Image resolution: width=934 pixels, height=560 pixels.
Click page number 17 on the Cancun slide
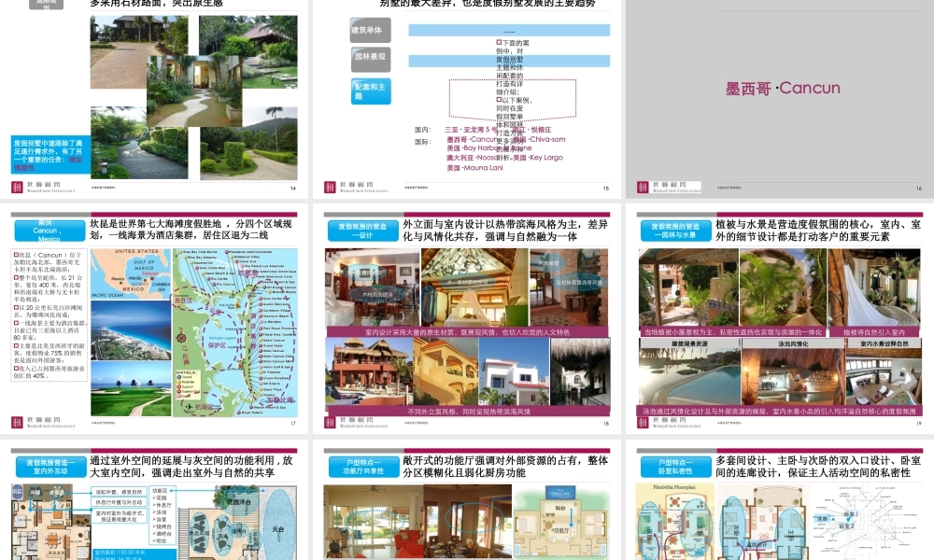coord(292,423)
